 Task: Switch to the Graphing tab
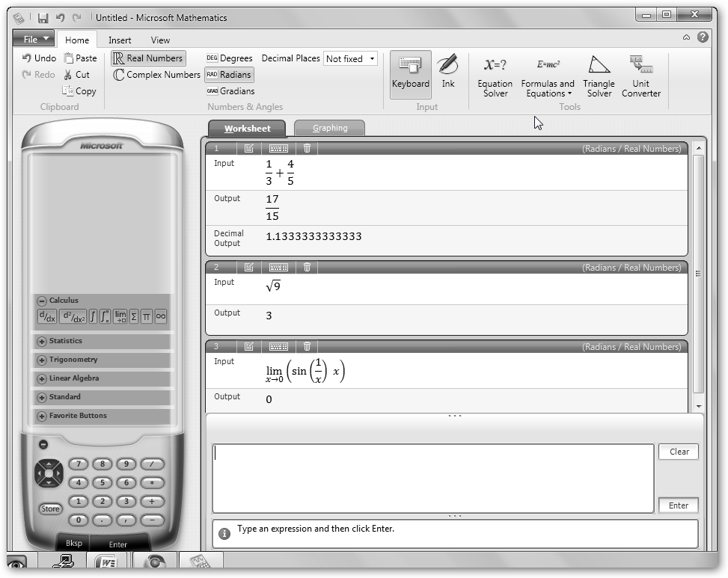point(330,128)
